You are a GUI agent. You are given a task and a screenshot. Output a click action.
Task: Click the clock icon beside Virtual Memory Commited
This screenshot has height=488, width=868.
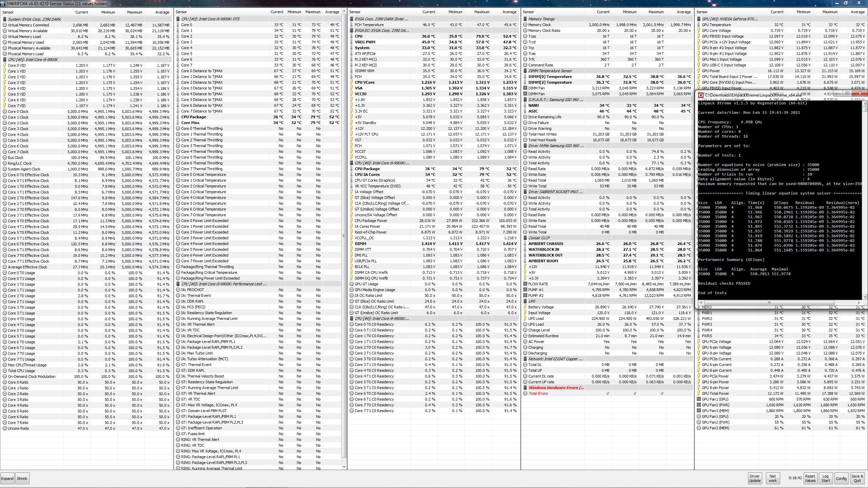[5, 25]
